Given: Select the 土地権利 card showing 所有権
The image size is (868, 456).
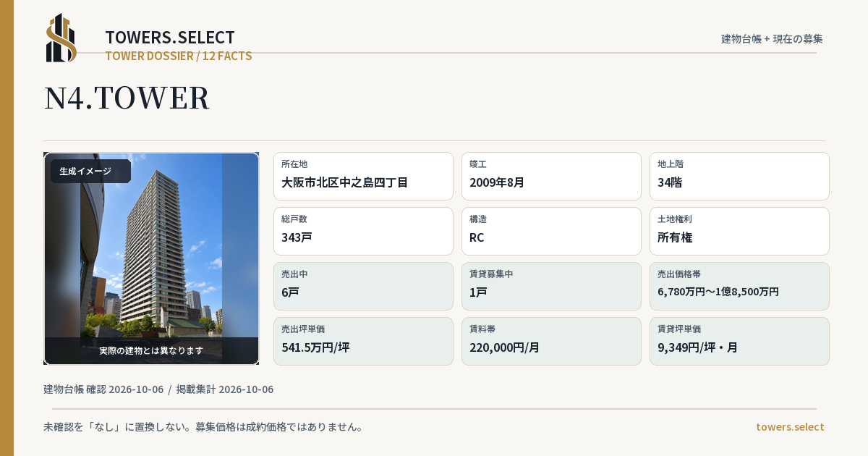Looking at the screenshot, I should pyautogui.click(x=739, y=231).
